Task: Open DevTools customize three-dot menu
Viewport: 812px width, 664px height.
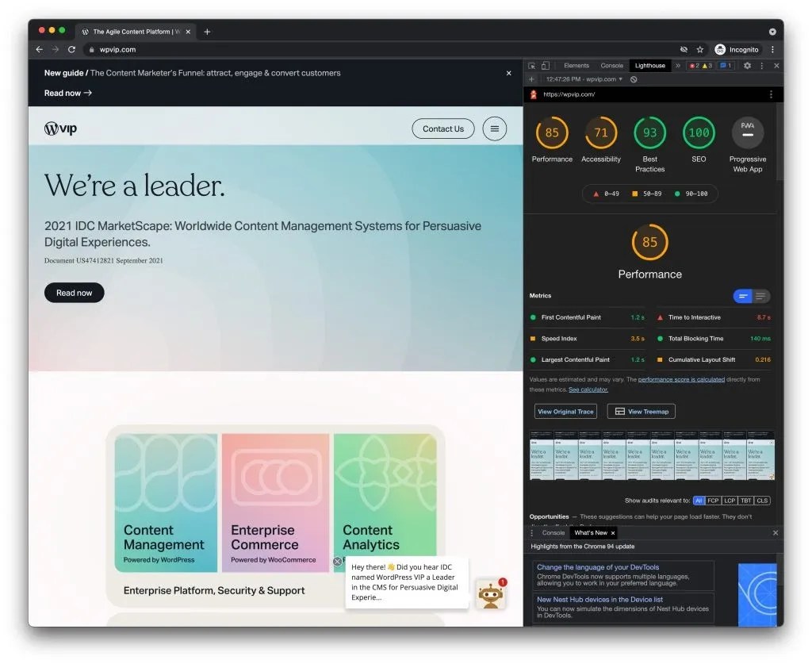Action: [762, 66]
